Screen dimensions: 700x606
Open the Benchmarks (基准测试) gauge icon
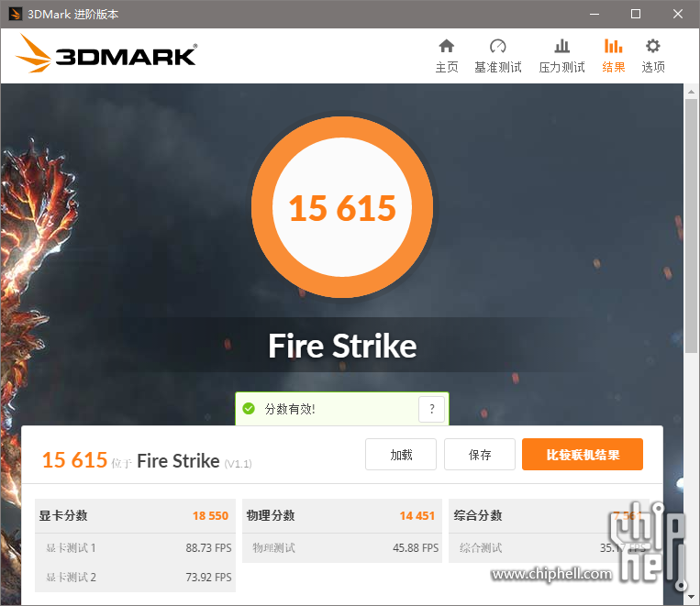pyautogui.click(x=498, y=47)
